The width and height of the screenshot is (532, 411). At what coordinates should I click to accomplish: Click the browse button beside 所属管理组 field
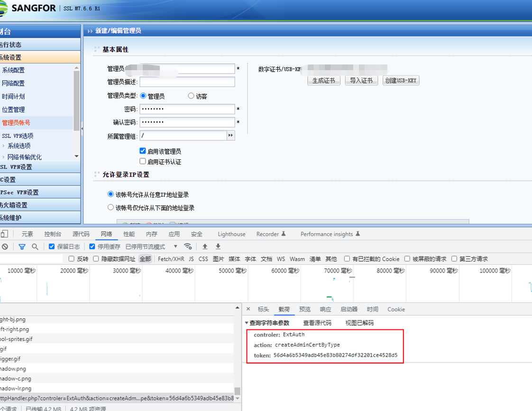coord(231,136)
